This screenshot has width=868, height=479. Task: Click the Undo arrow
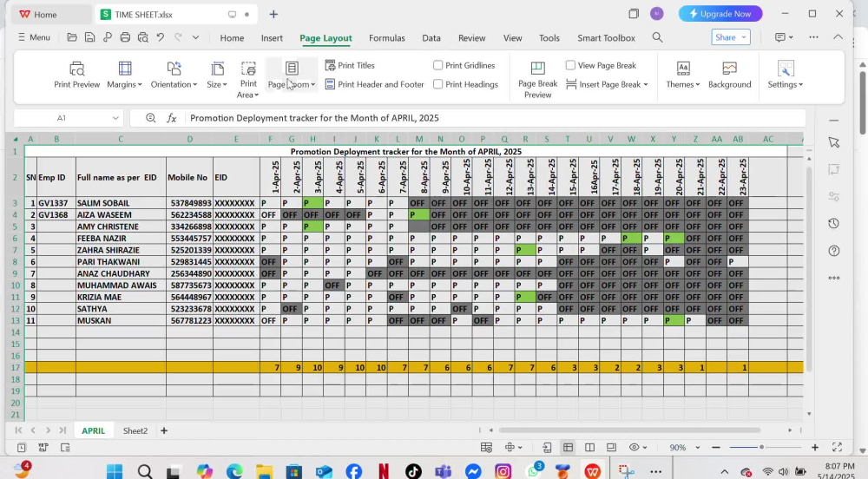click(161, 37)
